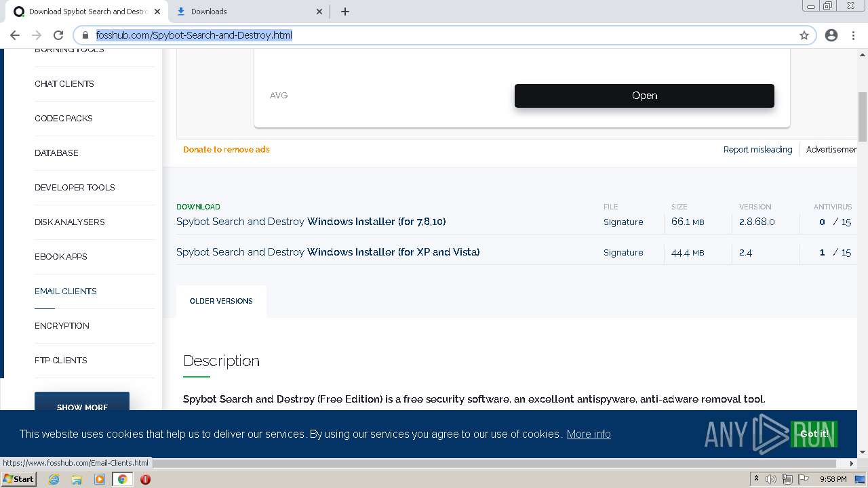Screen dimensions: 868x488
Task: View antivirus result 0 / 15
Action: pyautogui.click(x=835, y=222)
